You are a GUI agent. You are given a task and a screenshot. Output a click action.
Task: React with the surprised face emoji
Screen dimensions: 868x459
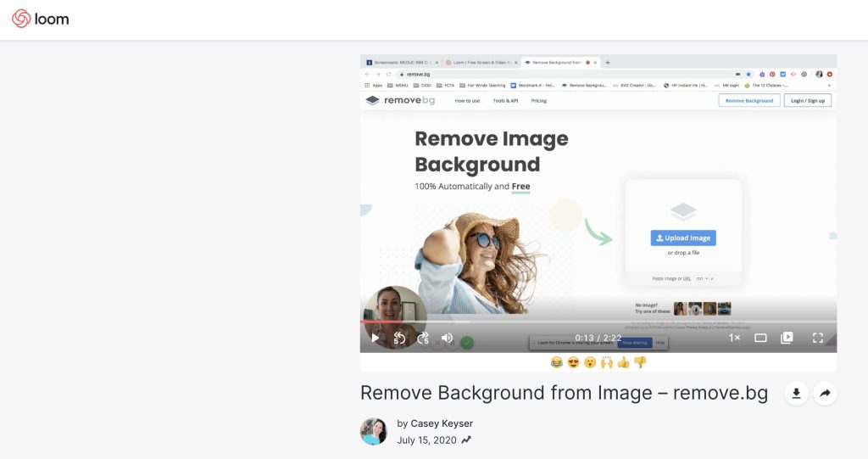click(x=590, y=362)
